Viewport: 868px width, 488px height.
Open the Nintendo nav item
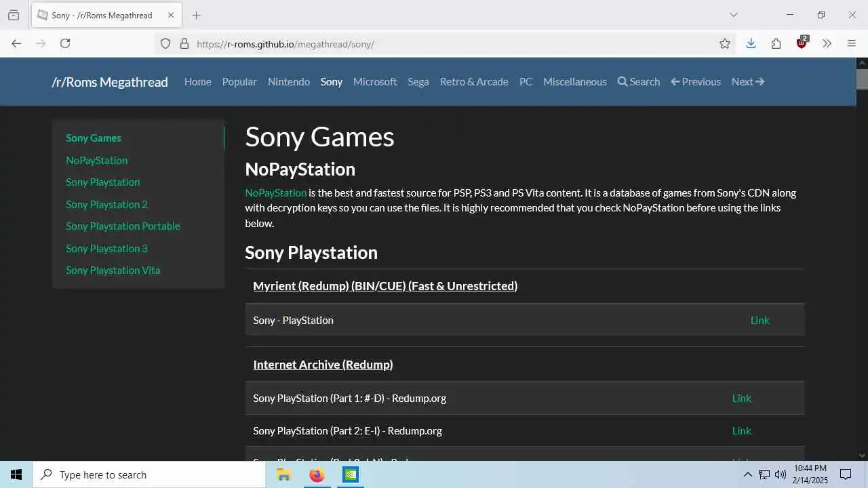[289, 81]
